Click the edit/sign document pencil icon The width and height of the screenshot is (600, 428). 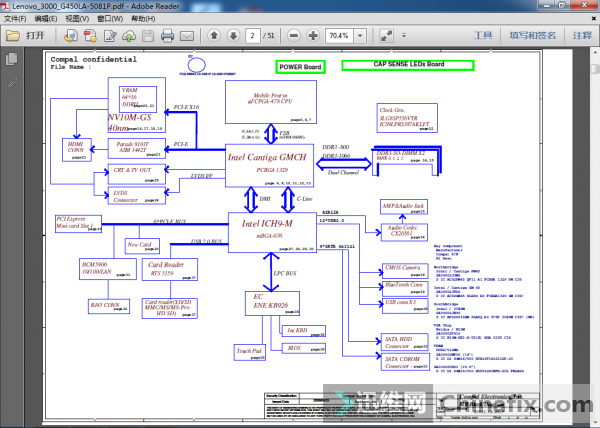coord(110,36)
